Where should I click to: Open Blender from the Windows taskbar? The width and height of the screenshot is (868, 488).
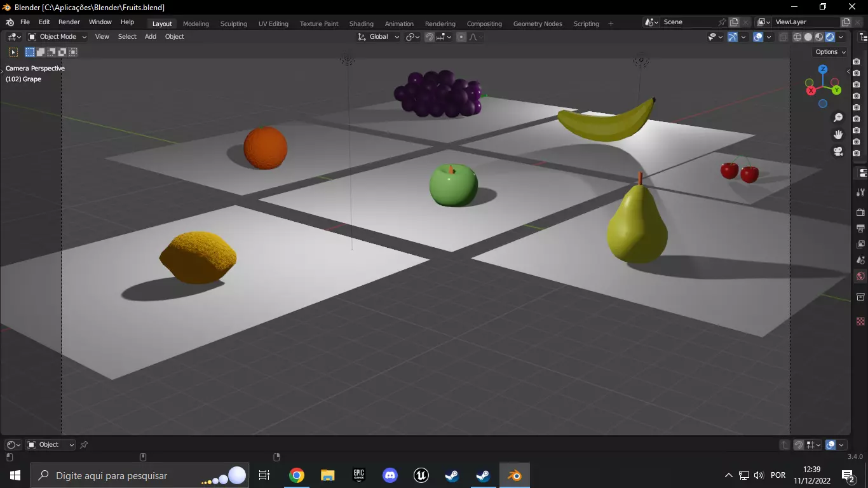tap(514, 475)
